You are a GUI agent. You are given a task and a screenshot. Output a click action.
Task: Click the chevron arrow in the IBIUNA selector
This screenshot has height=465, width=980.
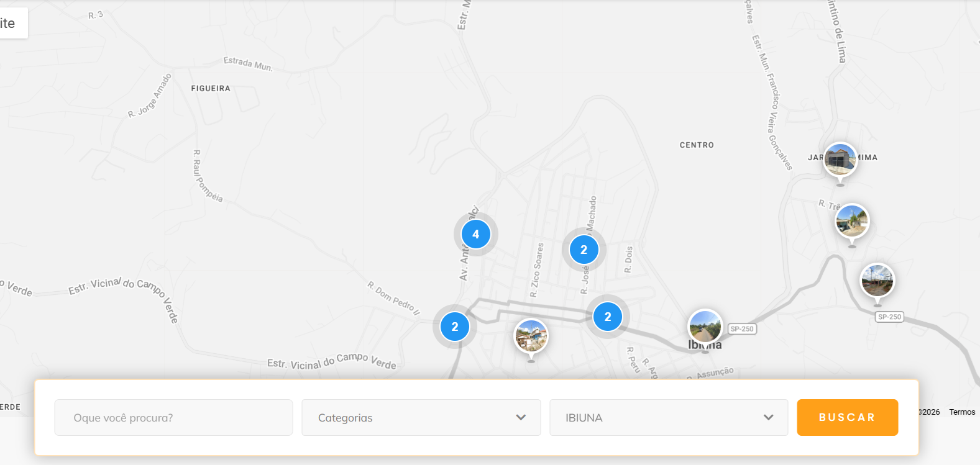tap(768, 417)
